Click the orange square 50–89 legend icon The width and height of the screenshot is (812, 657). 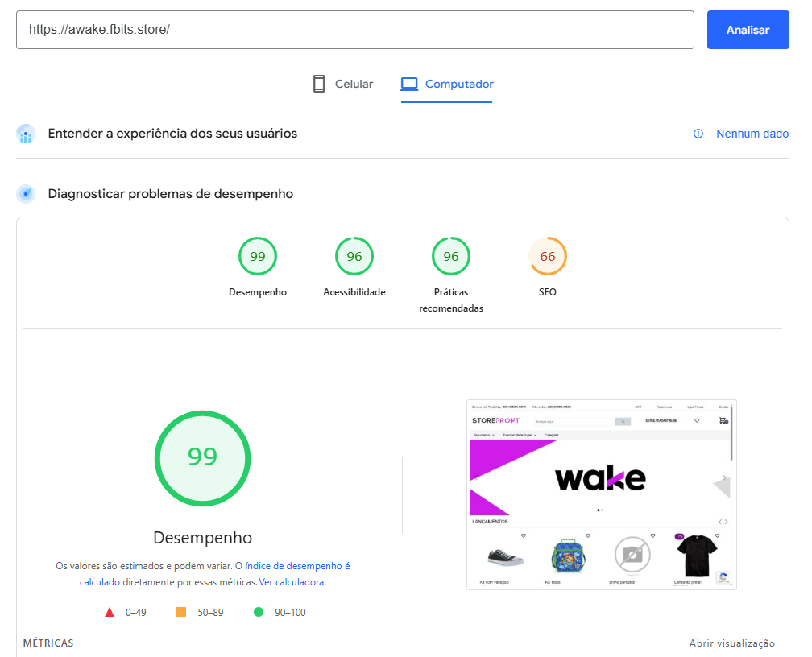click(x=181, y=613)
